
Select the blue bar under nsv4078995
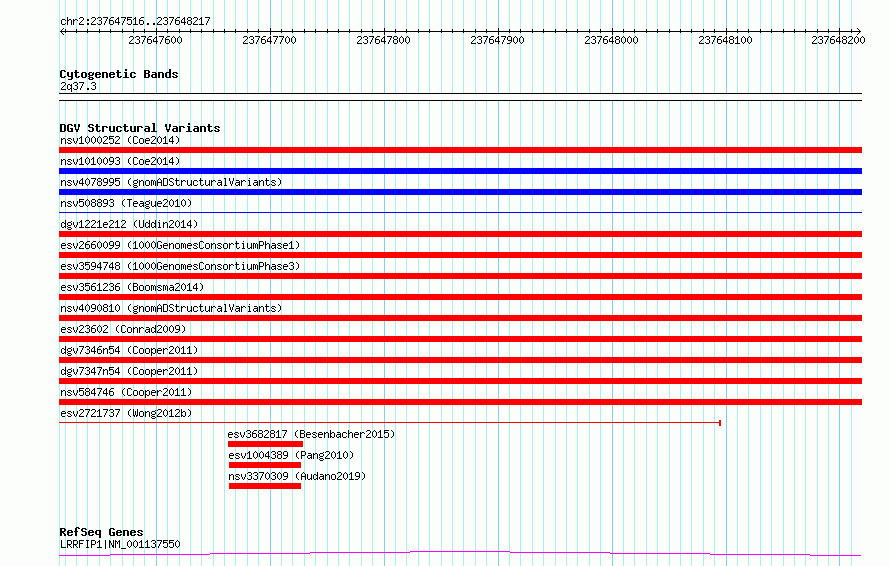(460, 192)
